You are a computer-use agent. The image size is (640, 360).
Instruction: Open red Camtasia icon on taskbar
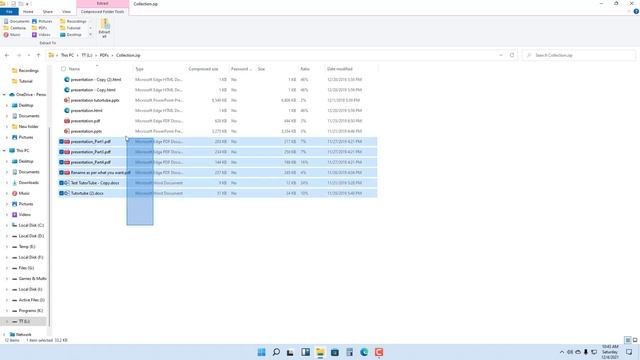tap(379, 352)
